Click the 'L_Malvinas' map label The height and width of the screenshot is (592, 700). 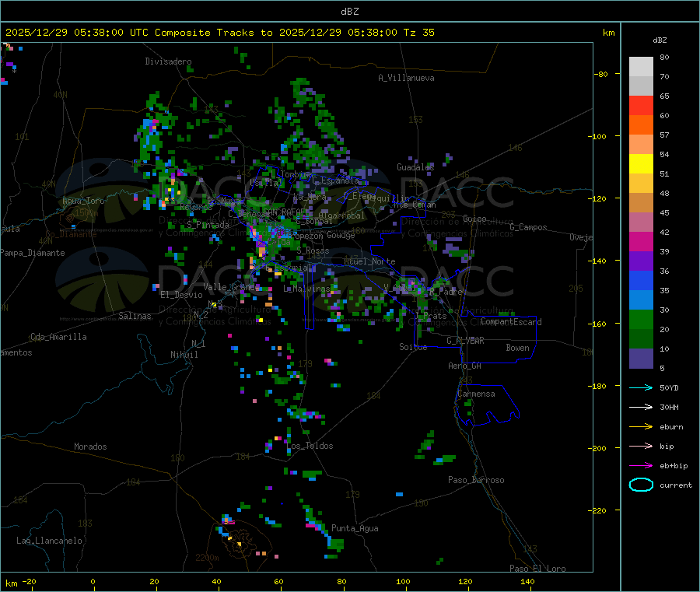click(x=306, y=289)
